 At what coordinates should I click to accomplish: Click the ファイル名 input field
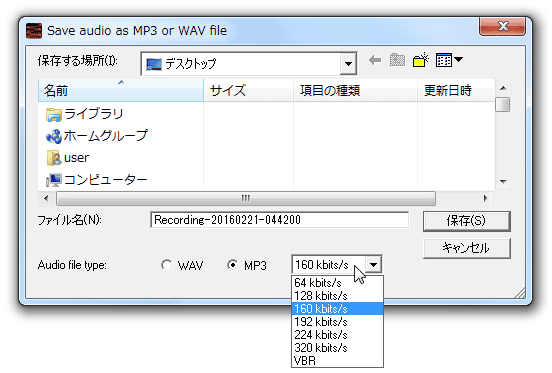point(280,220)
